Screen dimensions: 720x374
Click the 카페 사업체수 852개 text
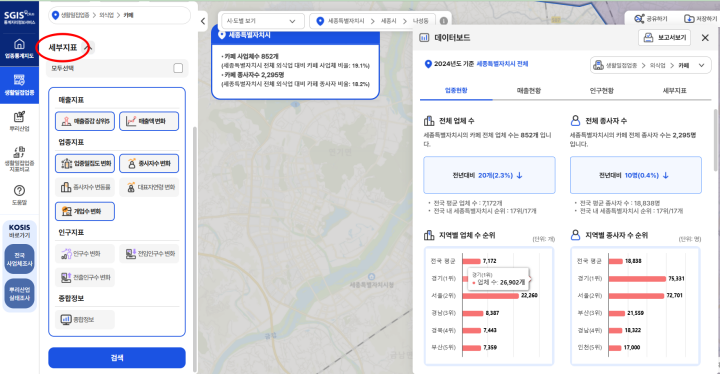tap(250, 57)
